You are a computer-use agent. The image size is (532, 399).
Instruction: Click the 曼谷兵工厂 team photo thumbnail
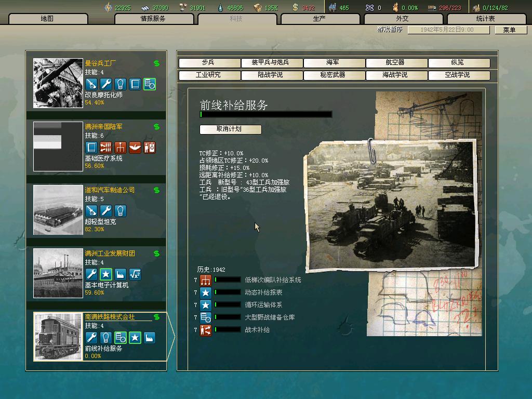click(58, 83)
